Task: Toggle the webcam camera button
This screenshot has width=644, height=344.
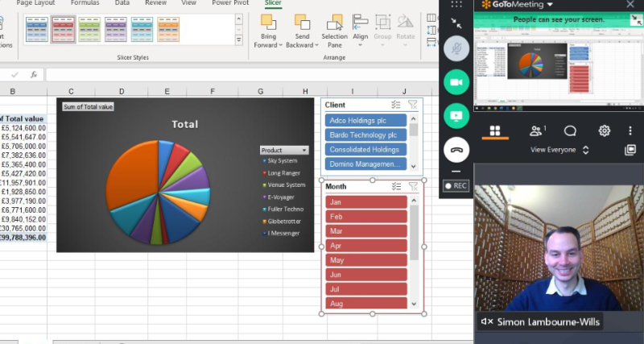Action: [456, 81]
